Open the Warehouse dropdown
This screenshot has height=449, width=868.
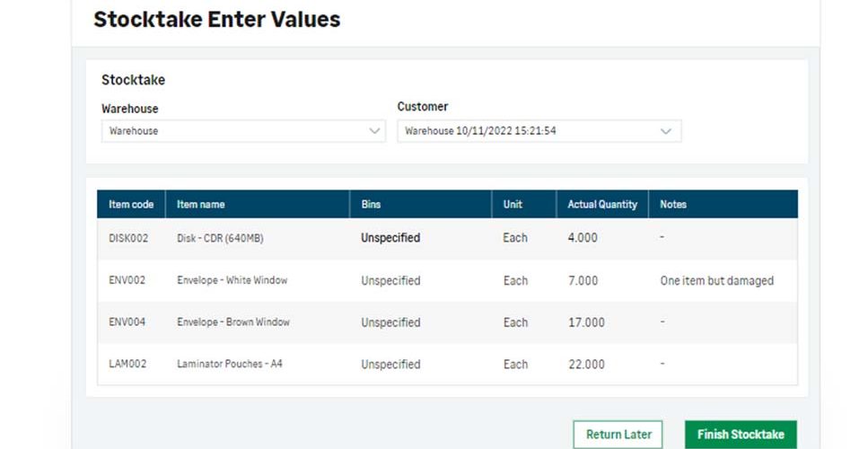pyautogui.click(x=243, y=131)
